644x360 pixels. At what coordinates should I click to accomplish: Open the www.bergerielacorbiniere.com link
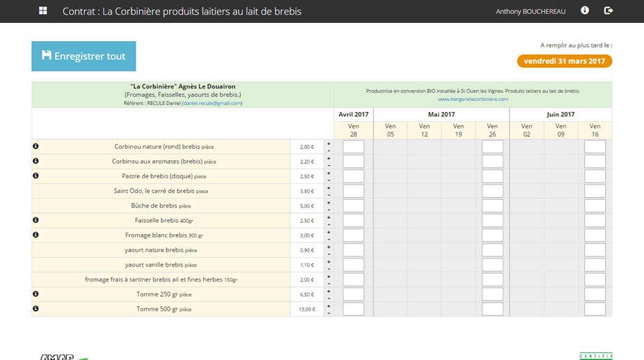[x=473, y=99]
